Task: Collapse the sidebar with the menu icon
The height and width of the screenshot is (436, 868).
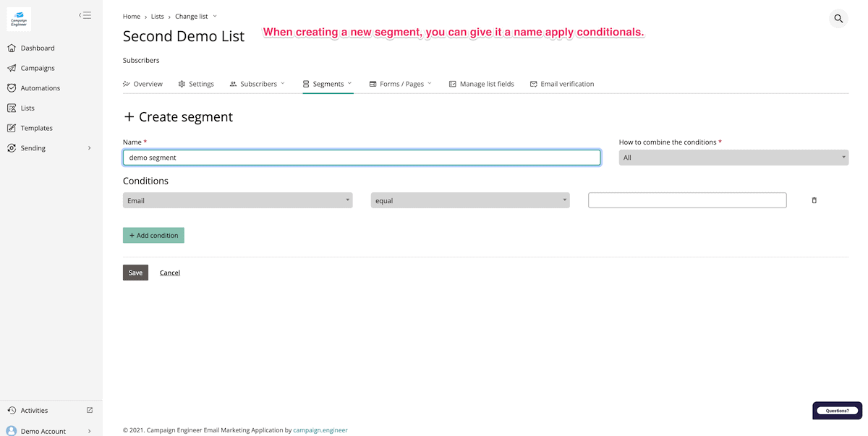Action: 85,15
